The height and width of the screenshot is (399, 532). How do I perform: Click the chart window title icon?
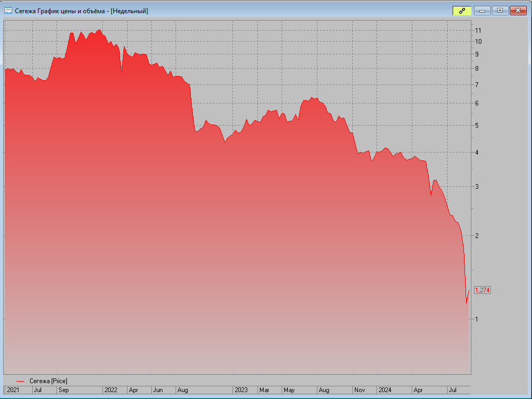tap(8, 11)
